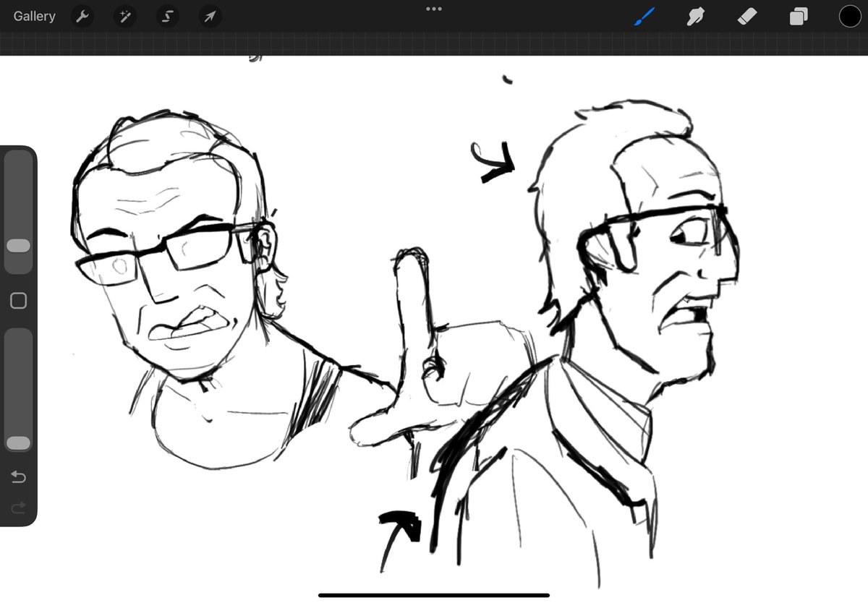Open the Layers panel

(x=799, y=16)
